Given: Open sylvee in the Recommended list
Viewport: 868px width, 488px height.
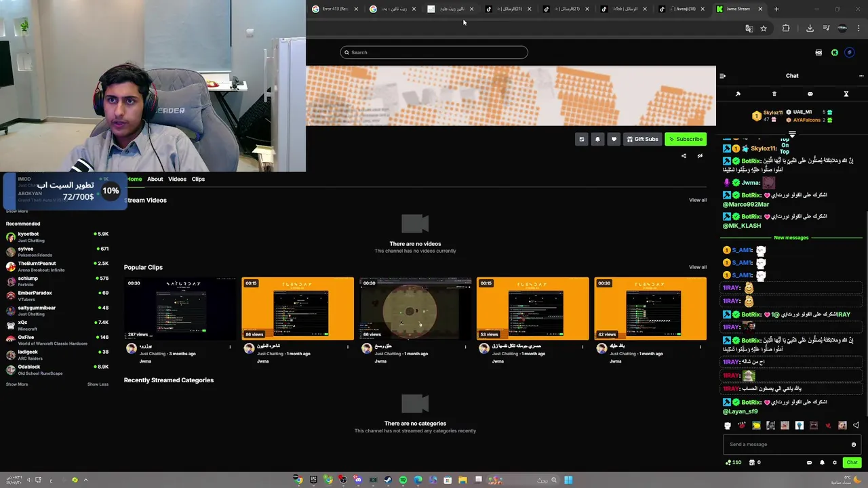Looking at the screenshot, I should point(57,251).
